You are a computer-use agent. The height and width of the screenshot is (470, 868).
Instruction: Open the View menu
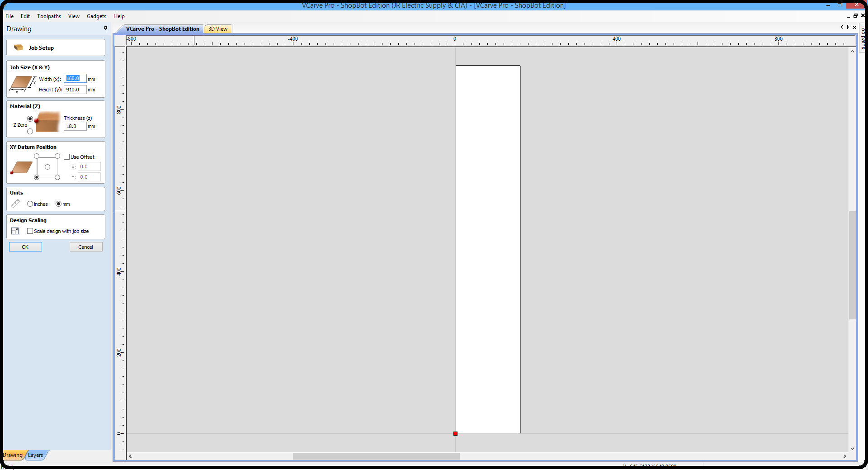point(74,16)
